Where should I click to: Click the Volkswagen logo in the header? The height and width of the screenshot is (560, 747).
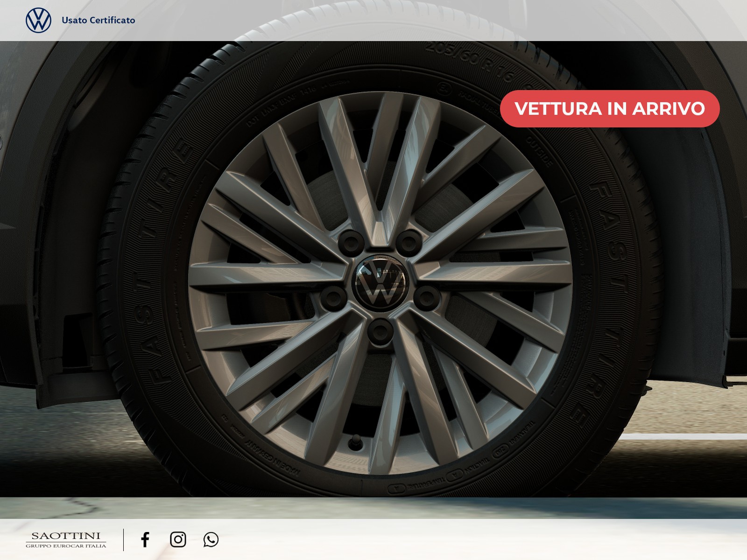(x=38, y=20)
